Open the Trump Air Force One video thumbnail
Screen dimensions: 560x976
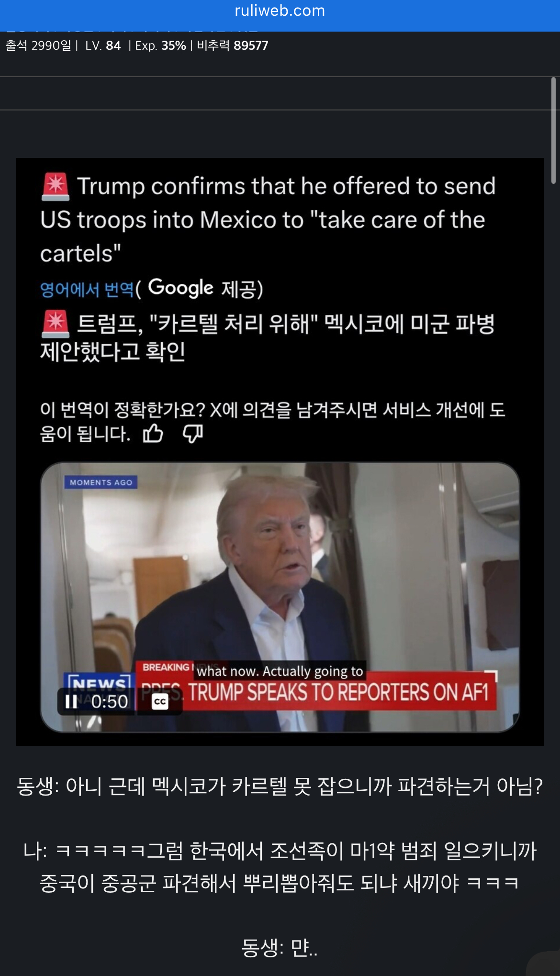(x=280, y=597)
